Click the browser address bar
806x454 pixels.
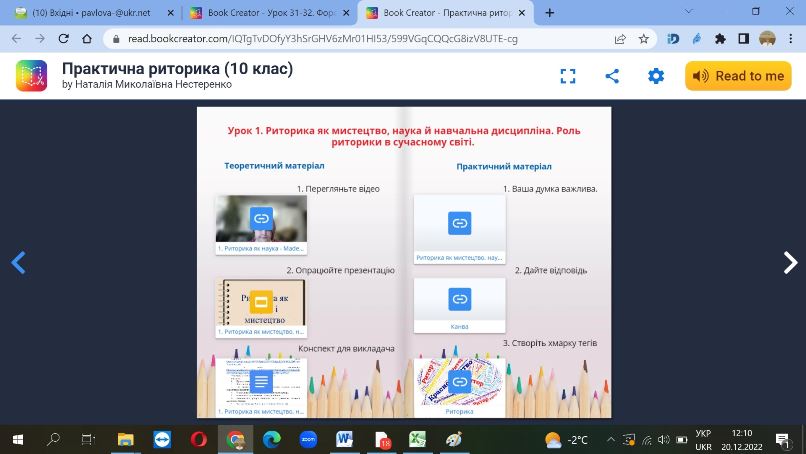click(x=360, y=39)
